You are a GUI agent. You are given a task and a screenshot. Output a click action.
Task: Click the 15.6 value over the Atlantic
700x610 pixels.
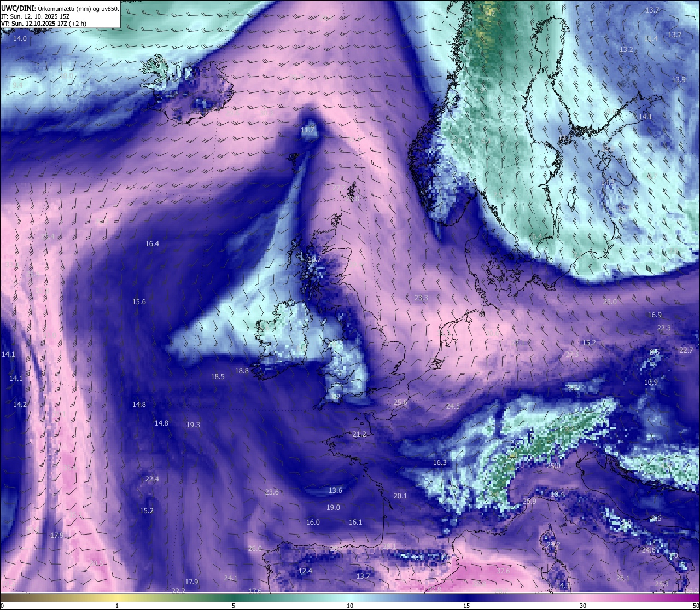139,302
